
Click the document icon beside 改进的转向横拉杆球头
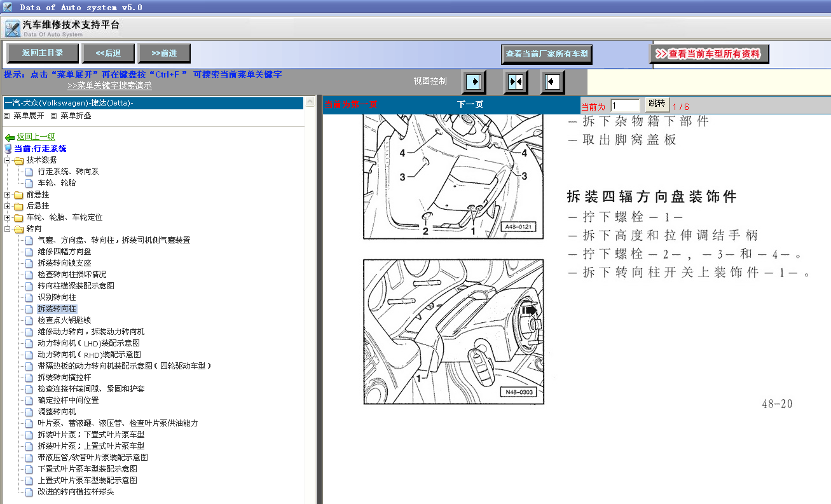(x=29, y=492)
